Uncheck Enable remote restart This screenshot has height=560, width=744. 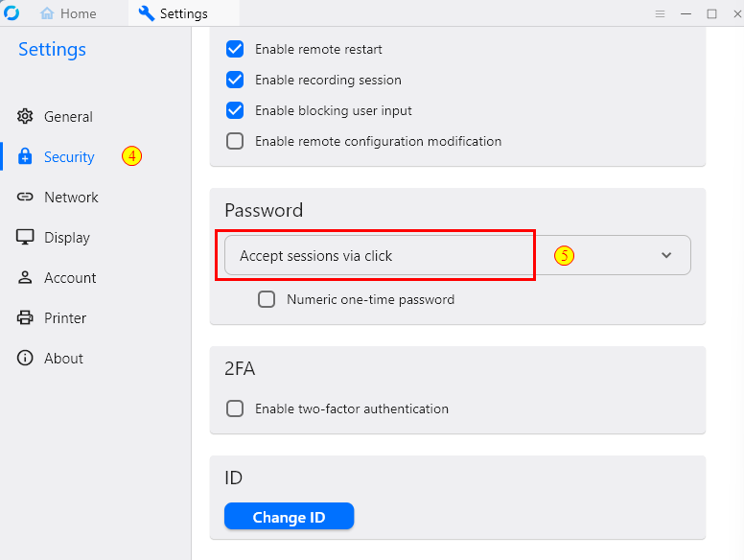pyautogui.click(x=235, y=49)
